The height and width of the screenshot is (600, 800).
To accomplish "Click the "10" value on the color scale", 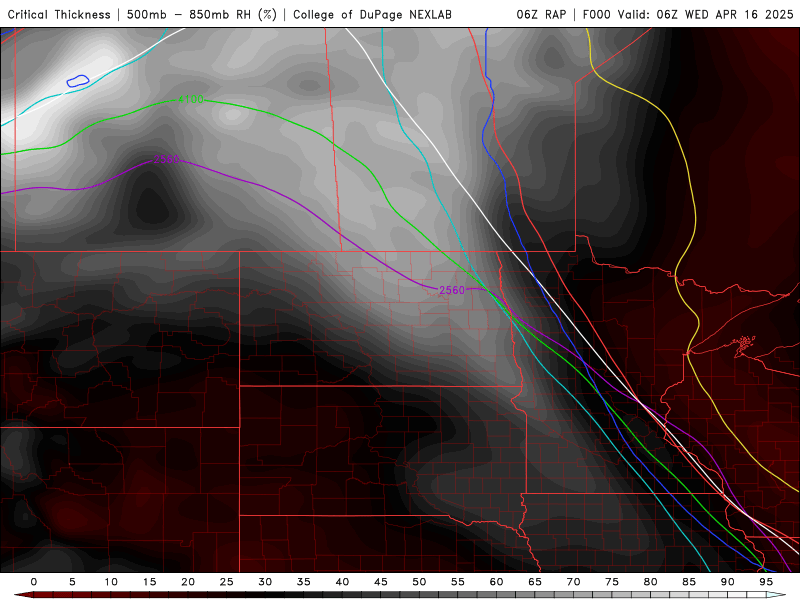I will click(x=111, y=582).
